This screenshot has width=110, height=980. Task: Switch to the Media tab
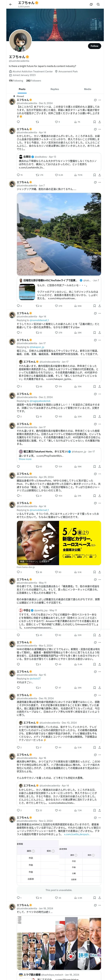tap(88, 89)
